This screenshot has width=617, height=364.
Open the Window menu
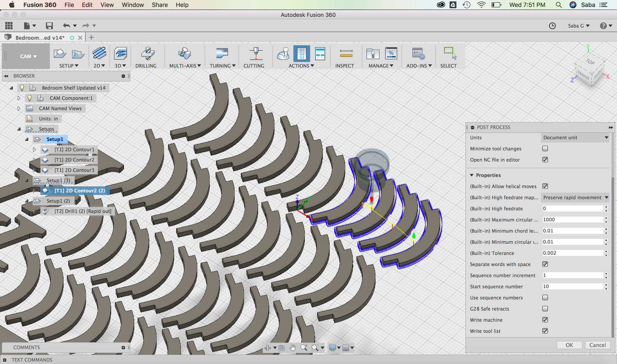coord(132,5)
